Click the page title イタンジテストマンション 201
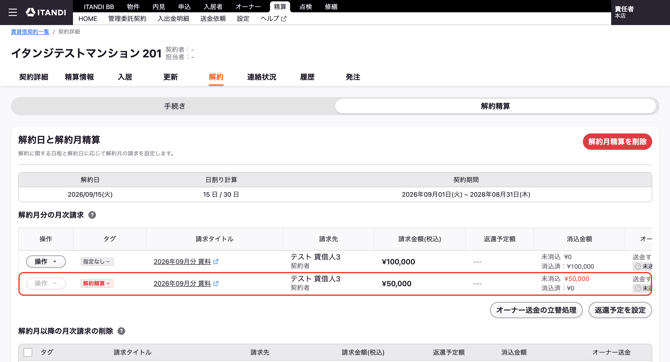Screen dimensions: 670x362 pyautogui.click(x=86, y=53)
